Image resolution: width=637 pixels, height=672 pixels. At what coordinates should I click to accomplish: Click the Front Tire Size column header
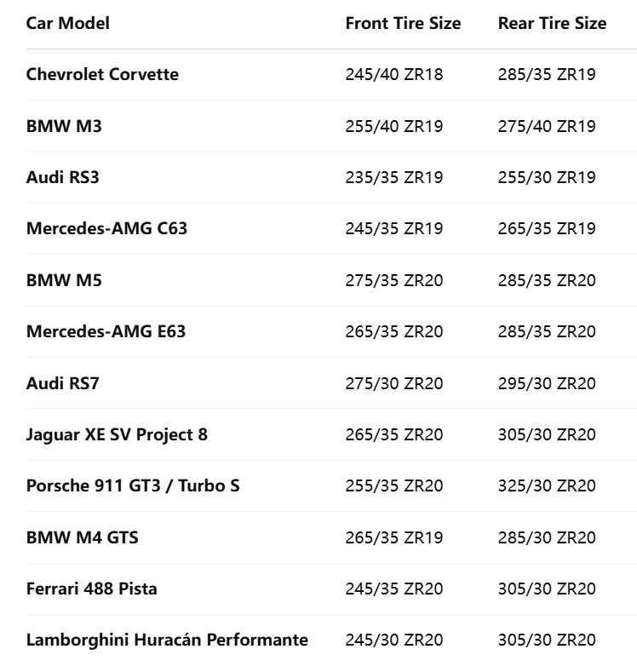403,23
